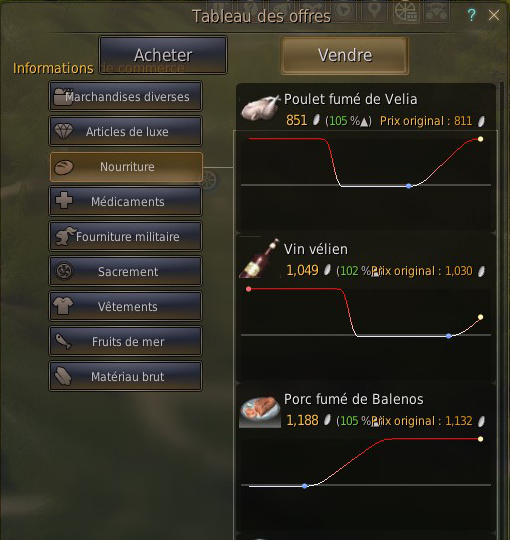Click the blue point on the Vin vélien price graph
The width and height of the screenshot is (510, 540).
click(448, 336)
